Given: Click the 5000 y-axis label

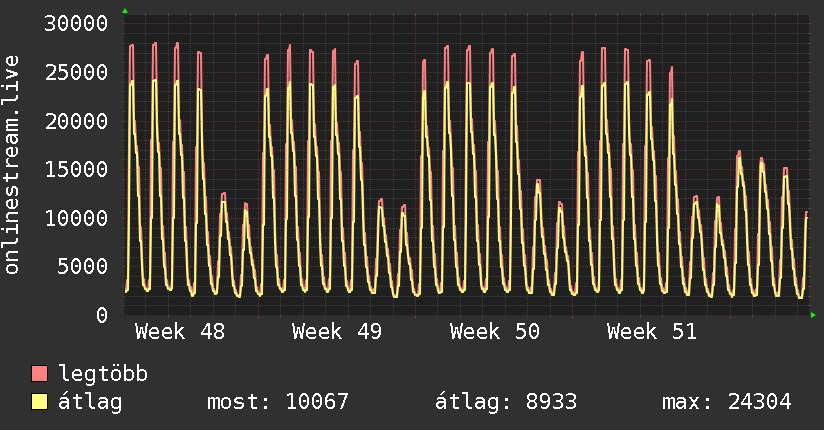Looking at the screenshot, I should click(x=85, y=266).
